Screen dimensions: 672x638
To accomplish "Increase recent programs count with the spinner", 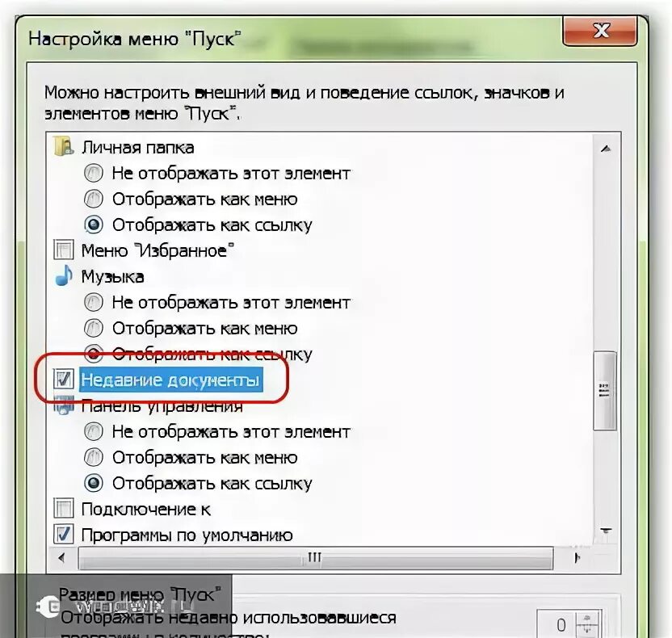I will (x=588, y=619).
